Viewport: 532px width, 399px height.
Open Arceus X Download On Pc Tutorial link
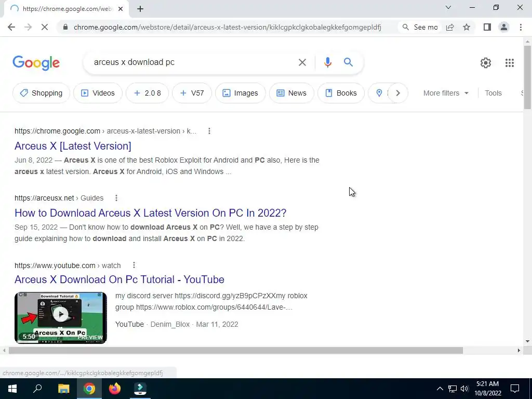119,279
